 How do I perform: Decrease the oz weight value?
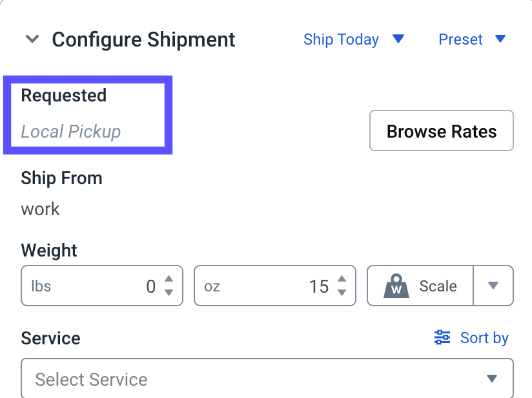point(342,293)
